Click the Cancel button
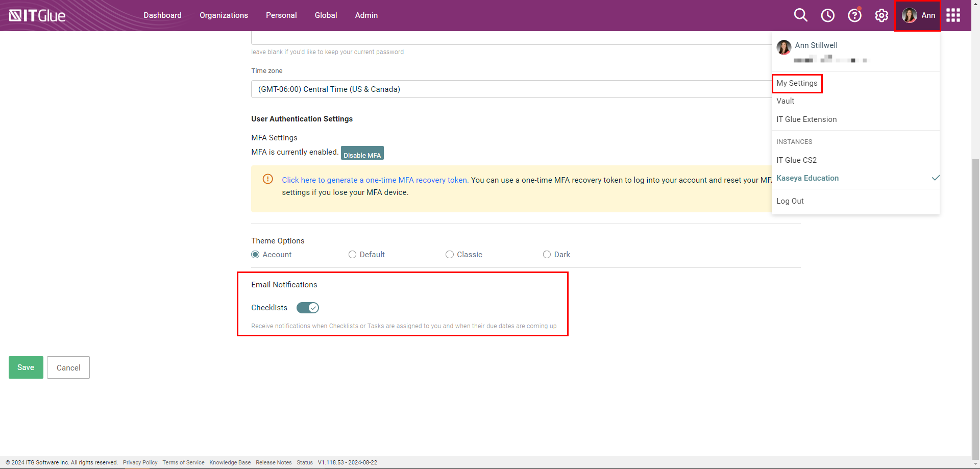This screenshot has height=469, width=980. (68, 367)
